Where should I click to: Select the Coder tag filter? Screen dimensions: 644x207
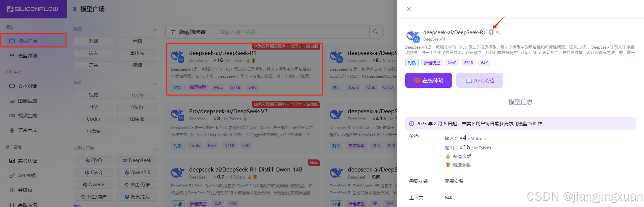(x=94, y=119)
